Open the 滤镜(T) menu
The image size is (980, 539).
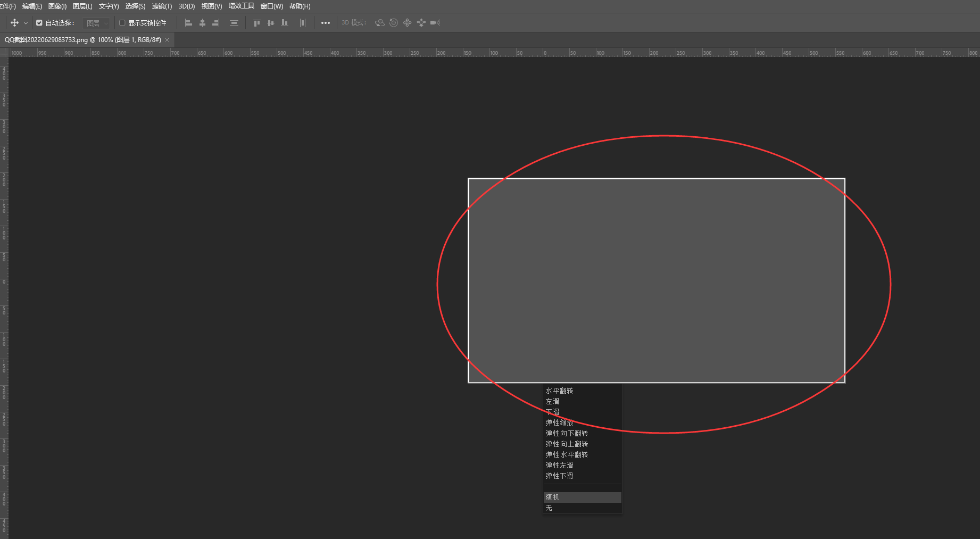(x=162, y=6)
